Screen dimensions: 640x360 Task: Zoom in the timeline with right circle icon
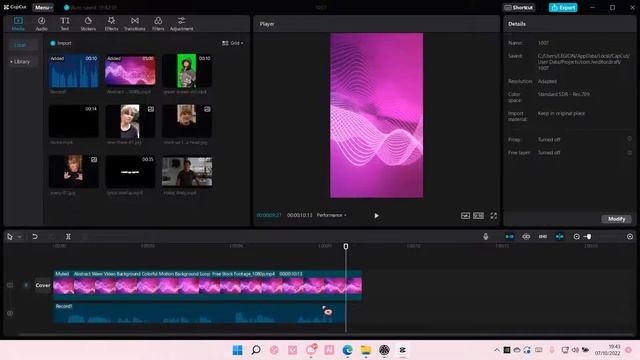[x=630, y=236]
